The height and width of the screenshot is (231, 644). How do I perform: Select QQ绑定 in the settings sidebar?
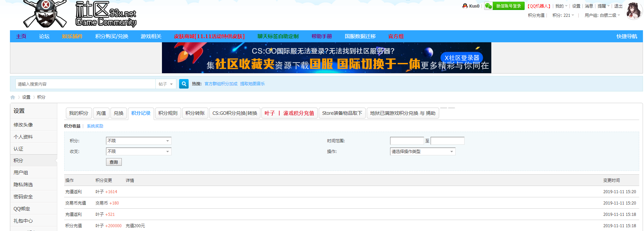pyautogui.click(x=34, y=209)
